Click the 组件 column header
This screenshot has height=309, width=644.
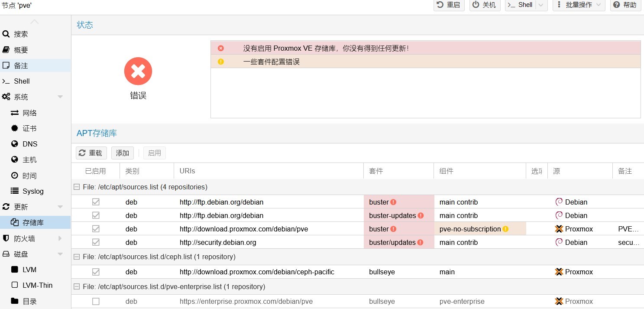tap(480, 171)
